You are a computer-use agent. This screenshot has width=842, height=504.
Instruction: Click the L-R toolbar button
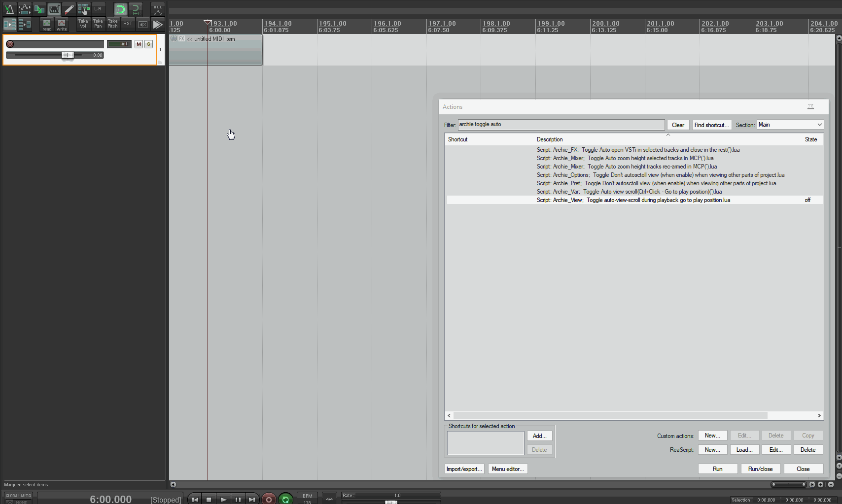pos(98,8)
